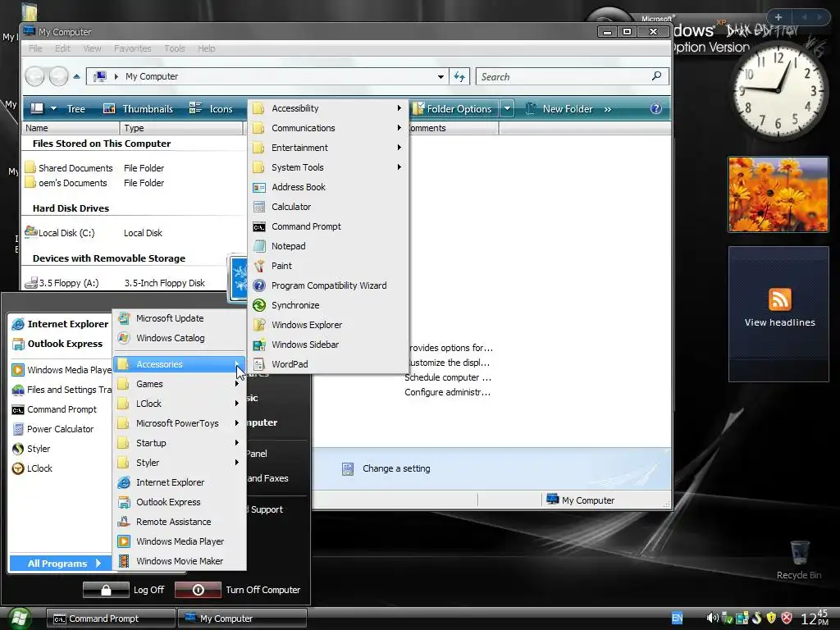This screenshot has width=840, height=630.
Task: Open the Recycle Bin on desktop
Action: (x=799, y=559)
